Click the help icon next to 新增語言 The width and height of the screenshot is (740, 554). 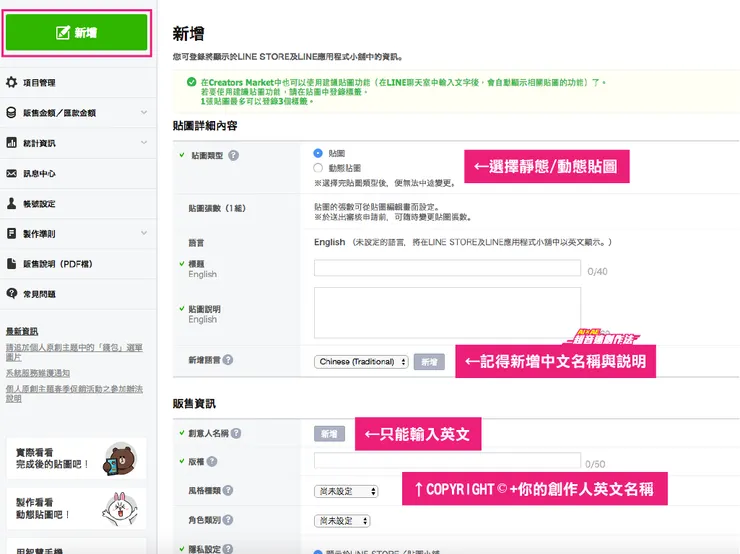click(x=228, y=360)
